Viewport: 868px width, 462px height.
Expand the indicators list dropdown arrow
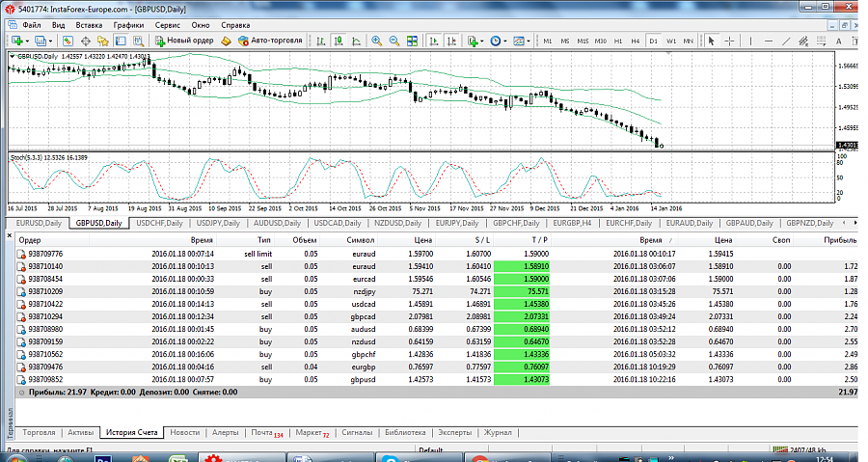[482, 41]
